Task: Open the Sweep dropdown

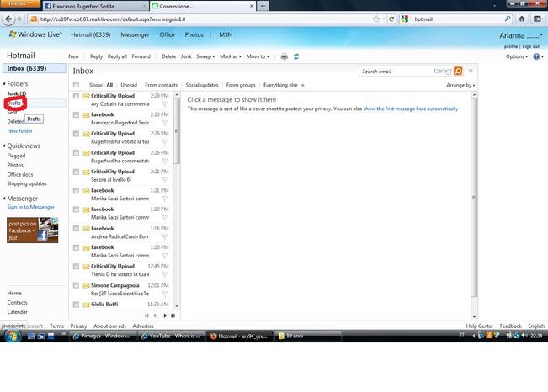Action: tap(205, 56)
